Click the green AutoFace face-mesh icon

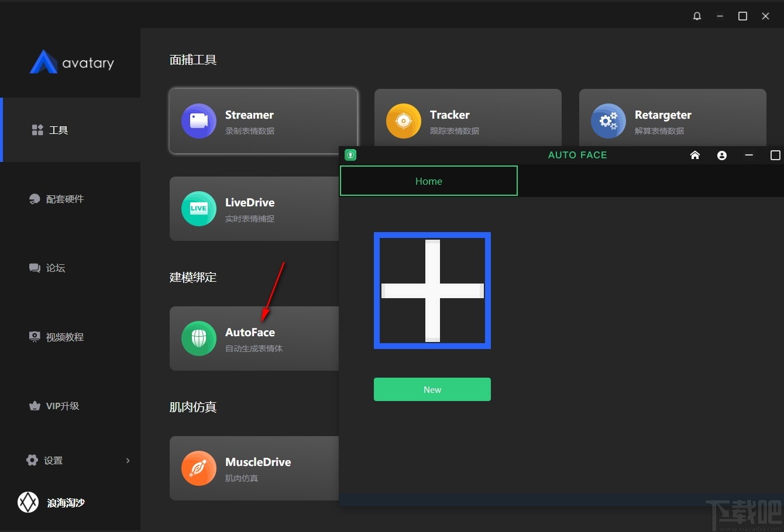(x=199, y=338)
